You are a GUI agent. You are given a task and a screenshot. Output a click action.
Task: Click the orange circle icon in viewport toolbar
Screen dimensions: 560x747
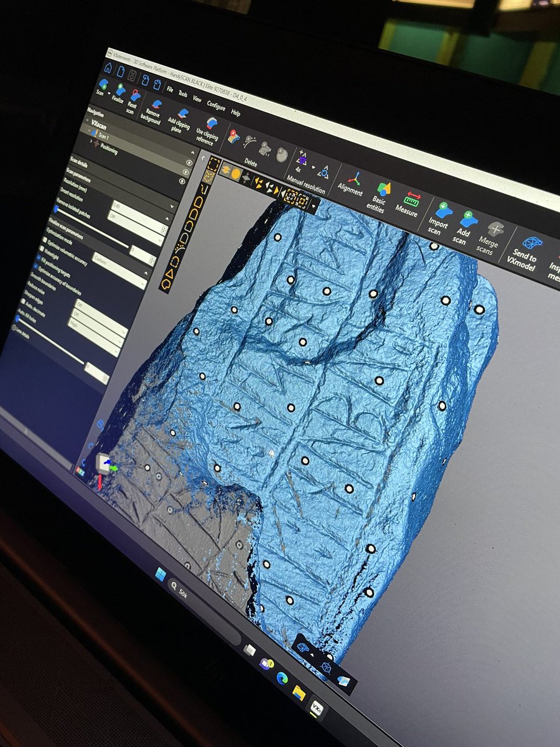[236, 175]
